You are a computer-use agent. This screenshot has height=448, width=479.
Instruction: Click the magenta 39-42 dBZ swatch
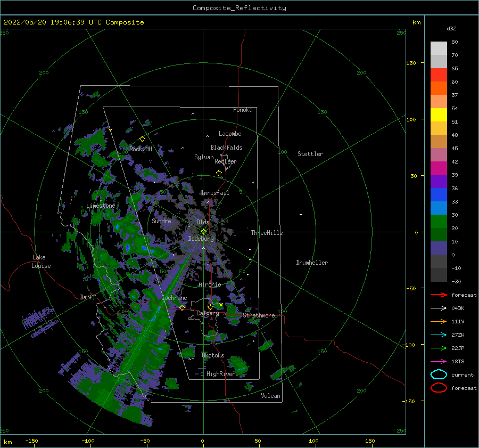pos(439,168)
